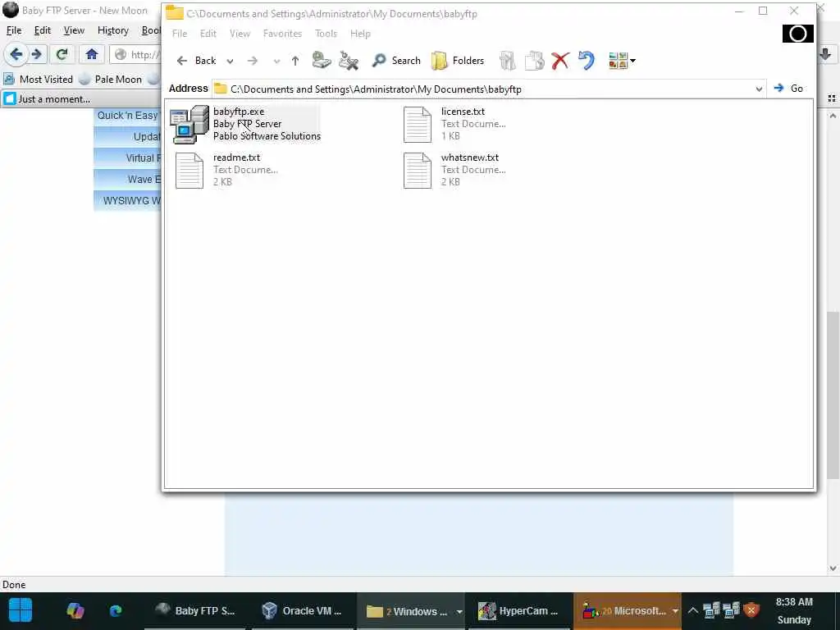The image size is (840, 630).
Task: Click browser Forward button in New Moon
Action: click(x=36, y=54)
